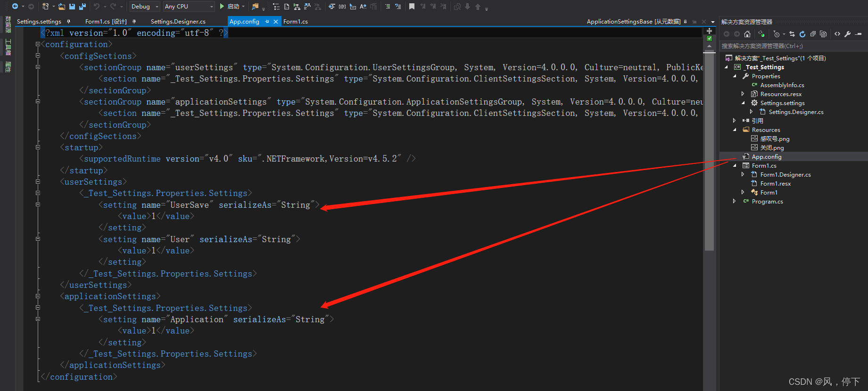Click the Open File folder icon
Screen dimensions: 868x391
point(62,7)
